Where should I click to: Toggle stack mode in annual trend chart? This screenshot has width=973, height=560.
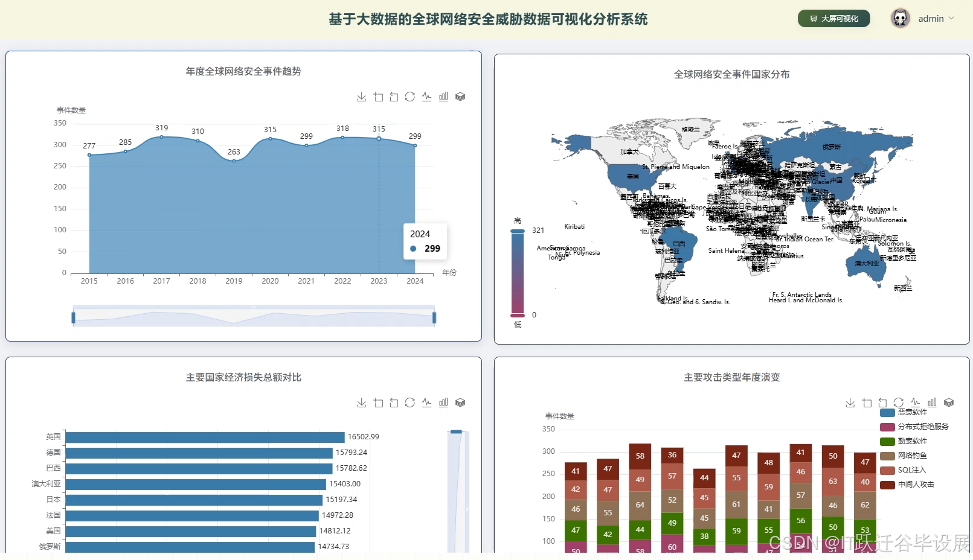460,97
